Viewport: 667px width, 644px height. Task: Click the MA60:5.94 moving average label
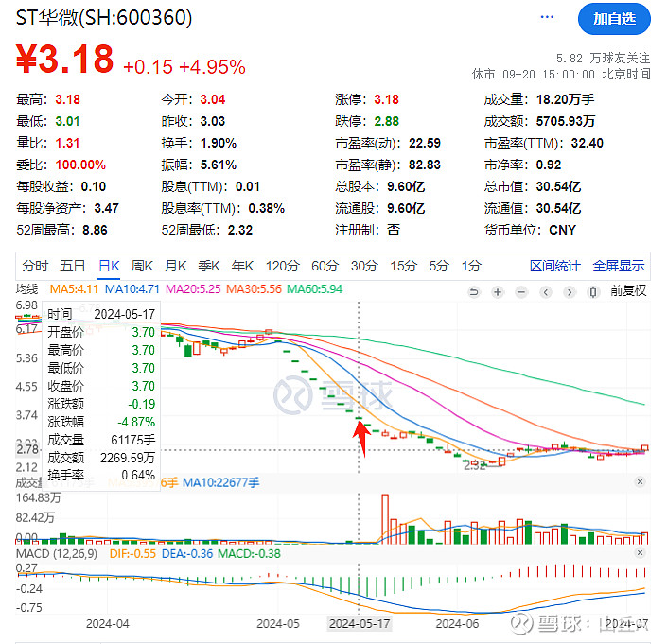315,289
